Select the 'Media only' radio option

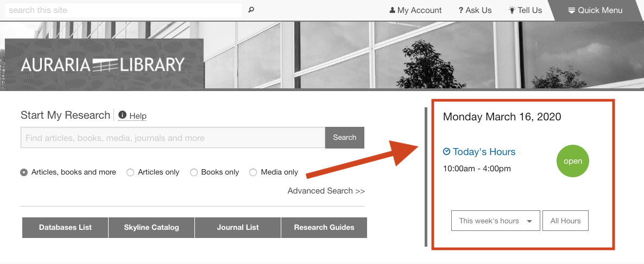(x=253, y=172)
